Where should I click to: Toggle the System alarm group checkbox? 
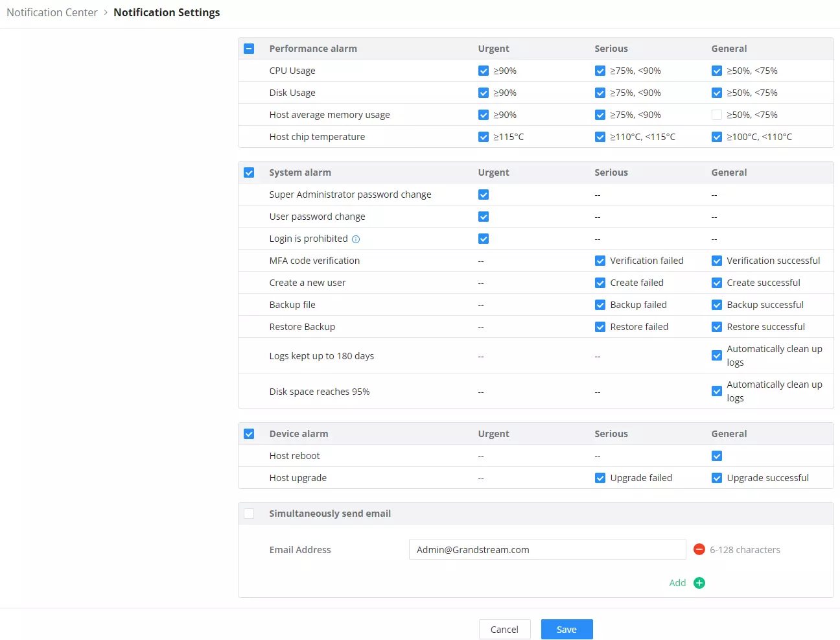tap(249, 172)
